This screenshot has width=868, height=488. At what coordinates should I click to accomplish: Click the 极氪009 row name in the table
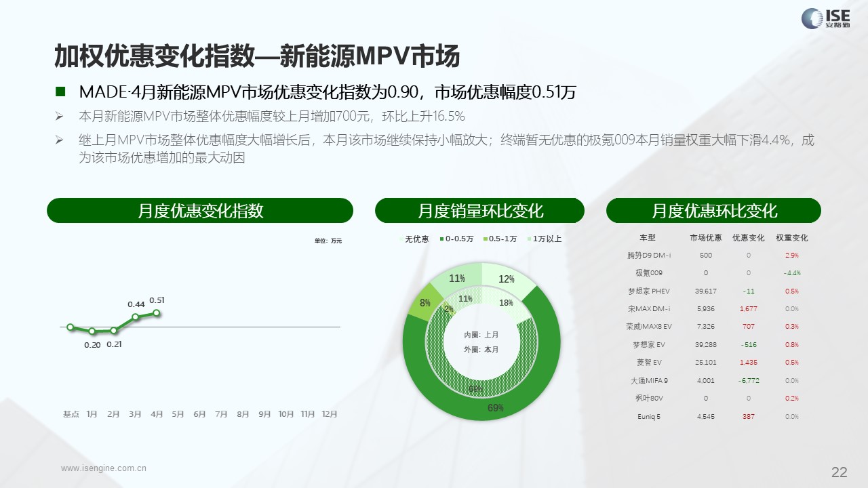click(x=649, y=273)
